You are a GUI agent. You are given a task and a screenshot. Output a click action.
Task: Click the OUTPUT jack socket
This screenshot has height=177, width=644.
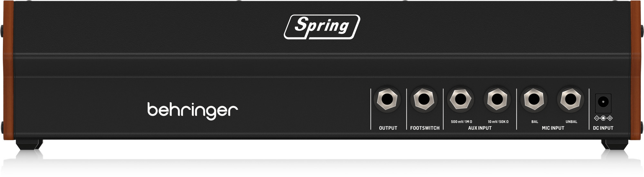(x=387, y=99)
